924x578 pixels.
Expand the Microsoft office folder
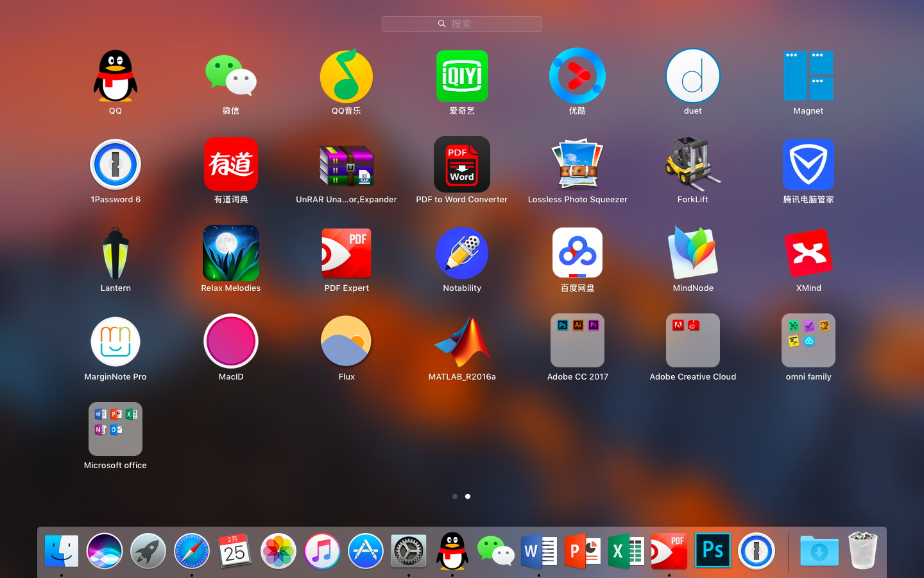(116, 430)
